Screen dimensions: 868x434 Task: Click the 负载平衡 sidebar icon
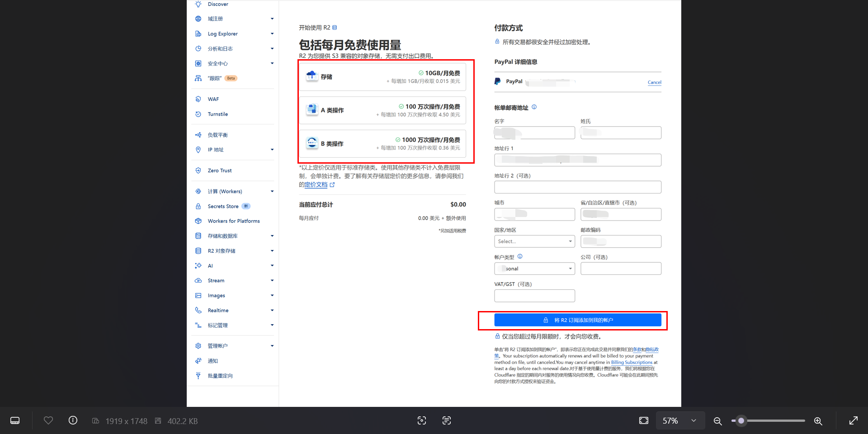[198, 135]
